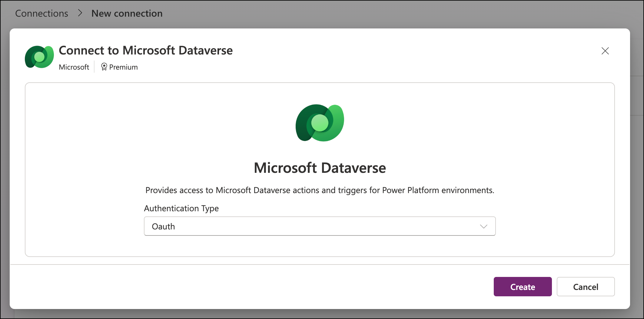The height and width of the screenshot is (319, 644).
Task: Click the Connect to Microsoft Dataverse title
Action: pyautogui.click(x=146, y=50)
